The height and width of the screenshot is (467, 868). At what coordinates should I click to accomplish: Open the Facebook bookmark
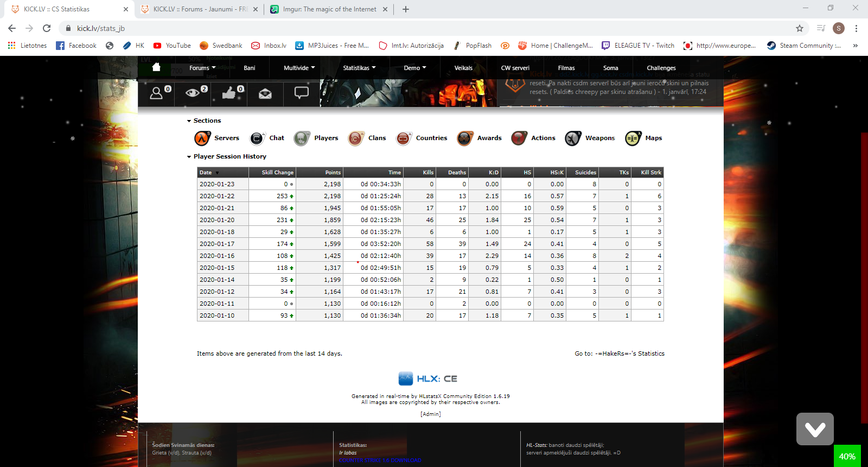click(76, 46)
